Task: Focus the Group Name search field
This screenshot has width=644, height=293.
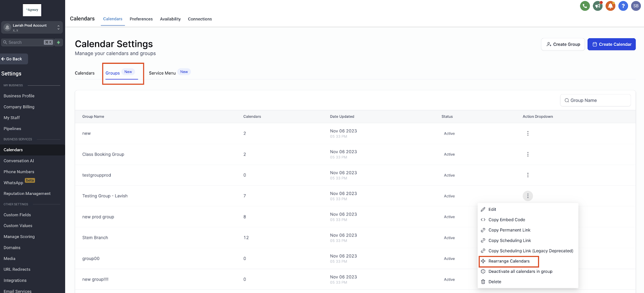Action: click(595, 100)
